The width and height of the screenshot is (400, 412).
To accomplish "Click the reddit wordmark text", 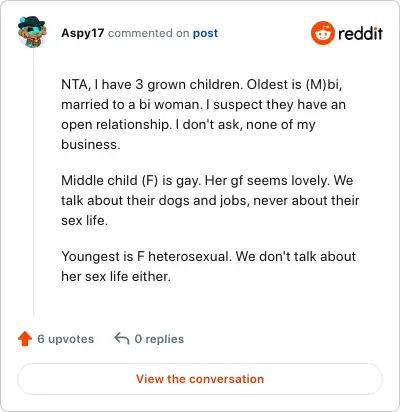I will click(361, 33).
